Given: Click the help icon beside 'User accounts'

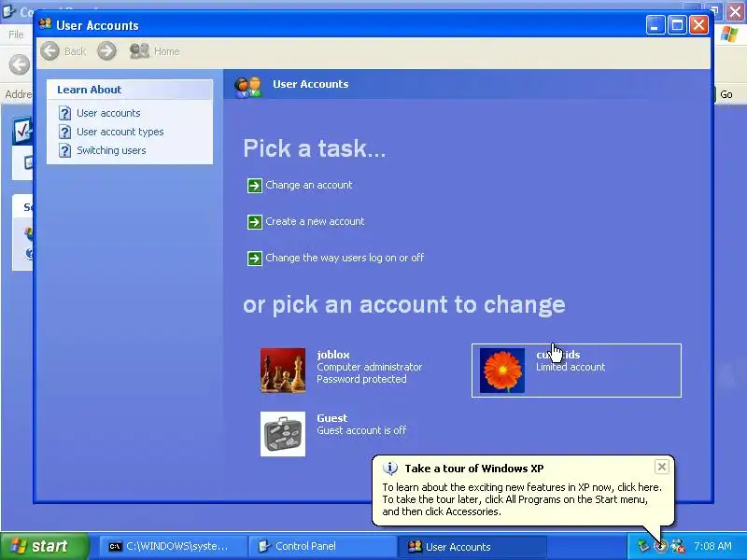Looking at the screenshot, I should (x=64, y=113).
